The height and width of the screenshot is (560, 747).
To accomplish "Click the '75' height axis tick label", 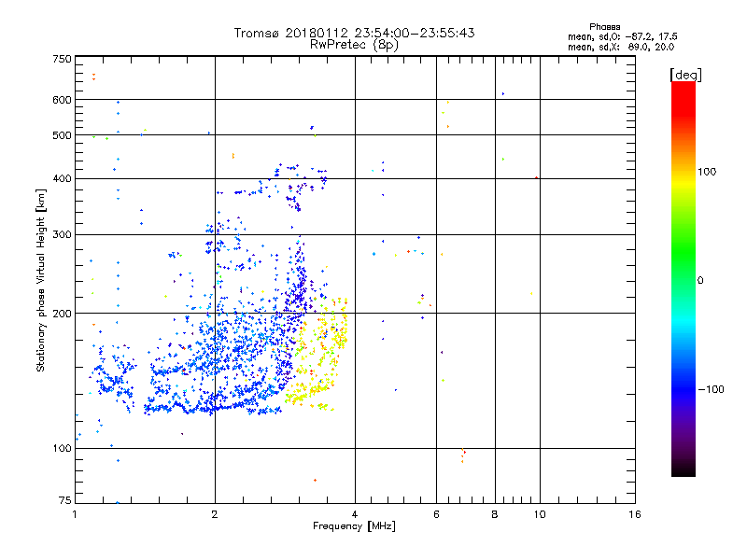I will coord(65,500).
